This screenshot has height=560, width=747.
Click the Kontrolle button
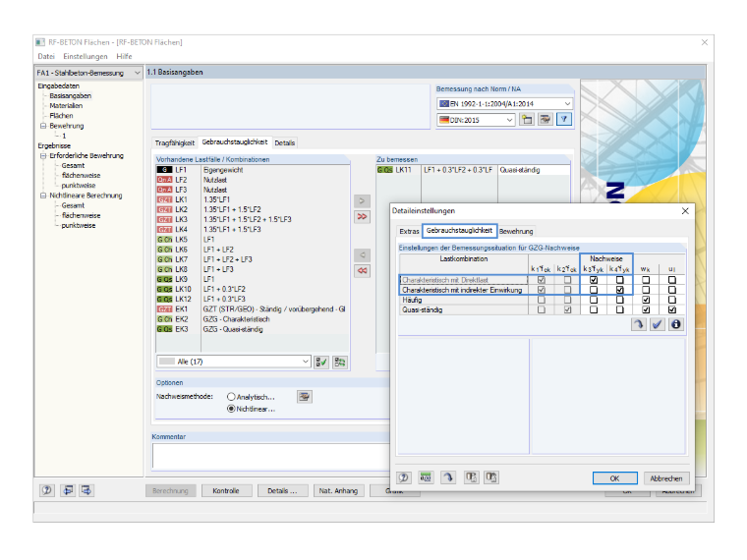pyautogui.click(x=226, y=490)
